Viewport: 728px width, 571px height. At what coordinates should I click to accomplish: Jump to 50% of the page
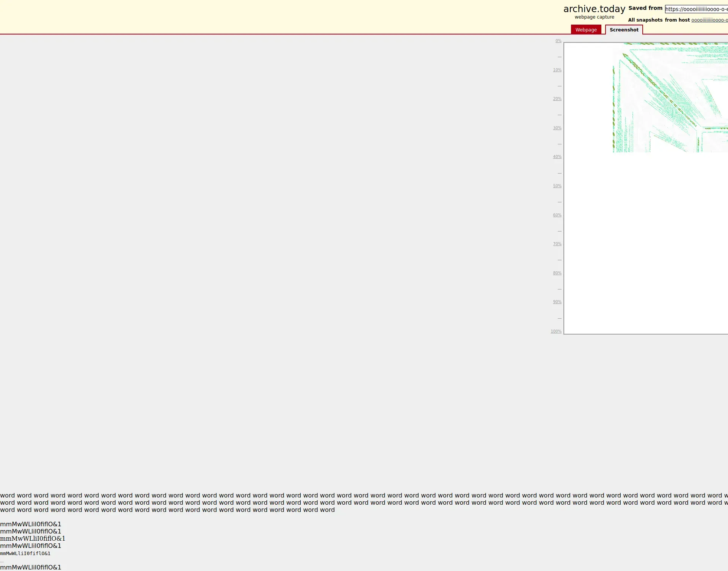557,186
